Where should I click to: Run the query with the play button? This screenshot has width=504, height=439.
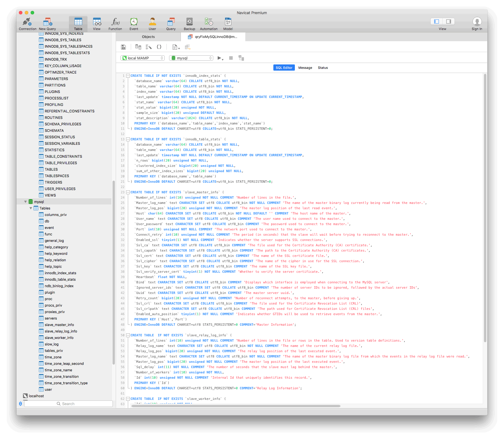(x=220, y=58)
